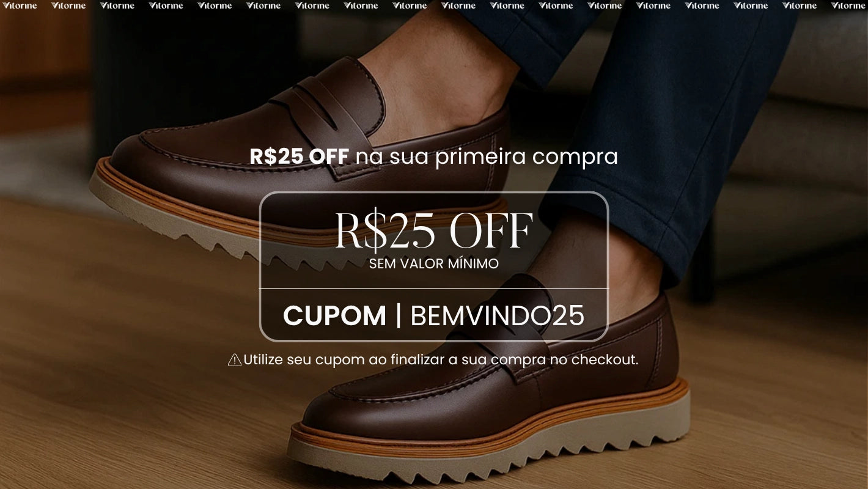Click the rightmost Vitorine logo in top strip
The image size is (868, 489).
pyautogui.click(x=848, y=6)
